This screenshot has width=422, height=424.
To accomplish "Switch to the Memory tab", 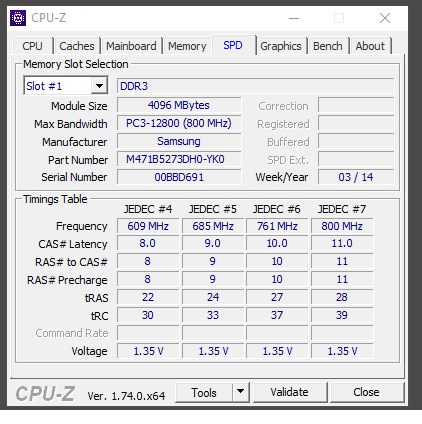I will (187, 46).
